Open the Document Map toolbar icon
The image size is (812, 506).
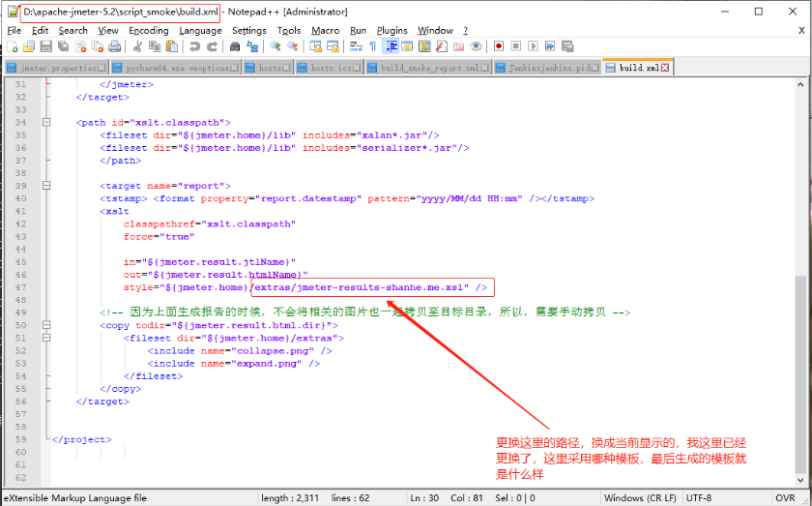(424, 46)
